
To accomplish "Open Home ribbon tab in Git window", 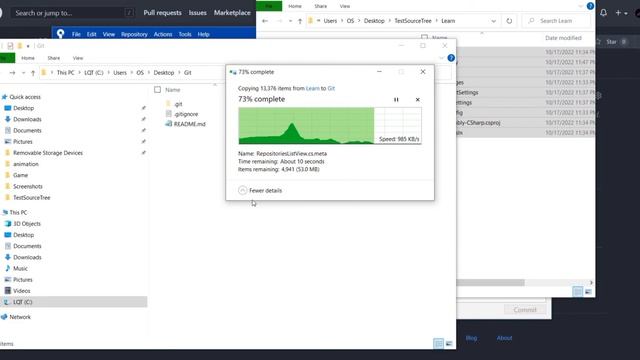I will tap(28, 58).
